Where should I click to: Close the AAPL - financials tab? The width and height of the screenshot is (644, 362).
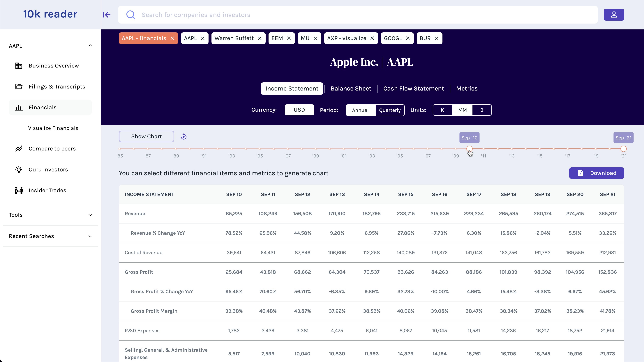172,38
